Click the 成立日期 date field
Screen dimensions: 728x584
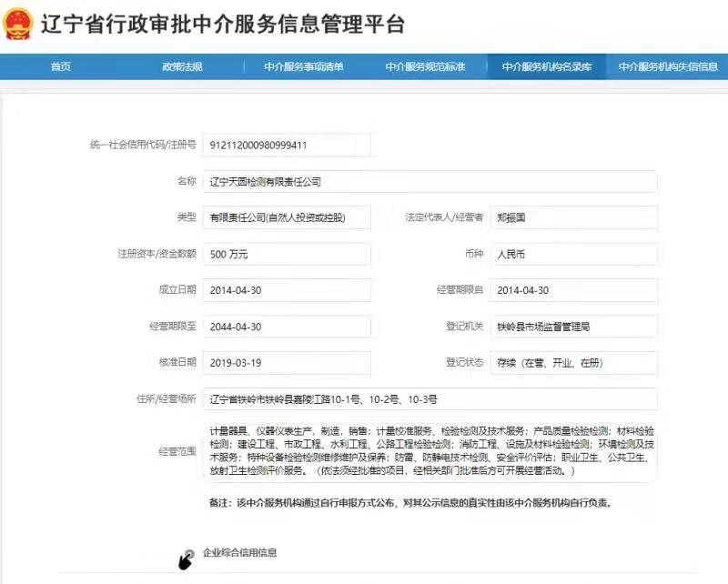coord(287,290)
